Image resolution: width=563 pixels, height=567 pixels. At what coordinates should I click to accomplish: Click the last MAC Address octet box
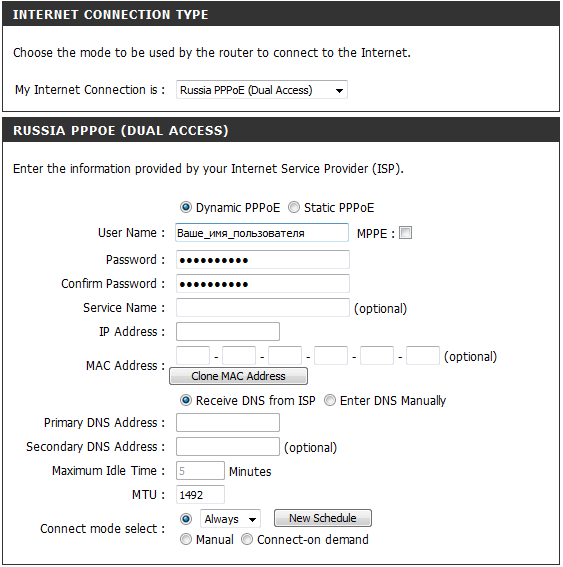pyautogui.click(x=423, y=355)
